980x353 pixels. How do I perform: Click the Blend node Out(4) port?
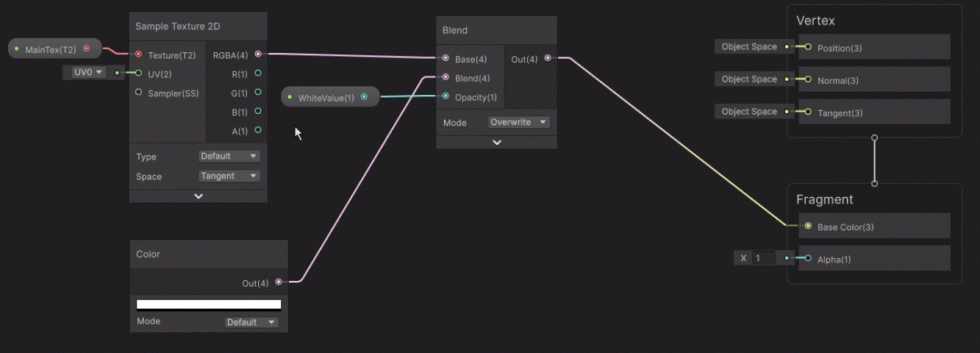pos(548,58)
